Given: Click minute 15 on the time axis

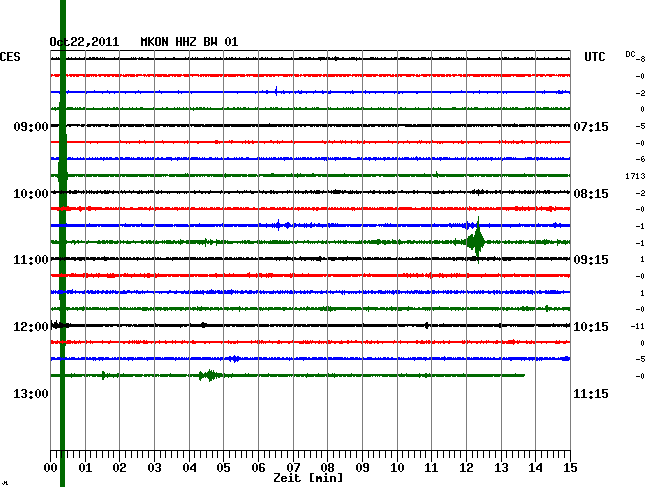Looking at the screenshot, I should click(x=570, y=468).
